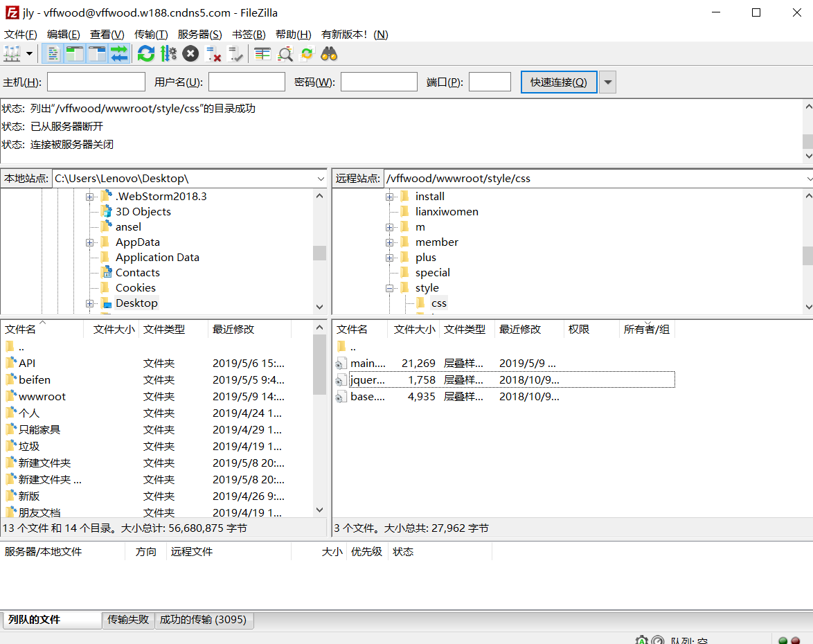Select the remote base css file
The image size is (813, 644).
click(x=367, y=397)
